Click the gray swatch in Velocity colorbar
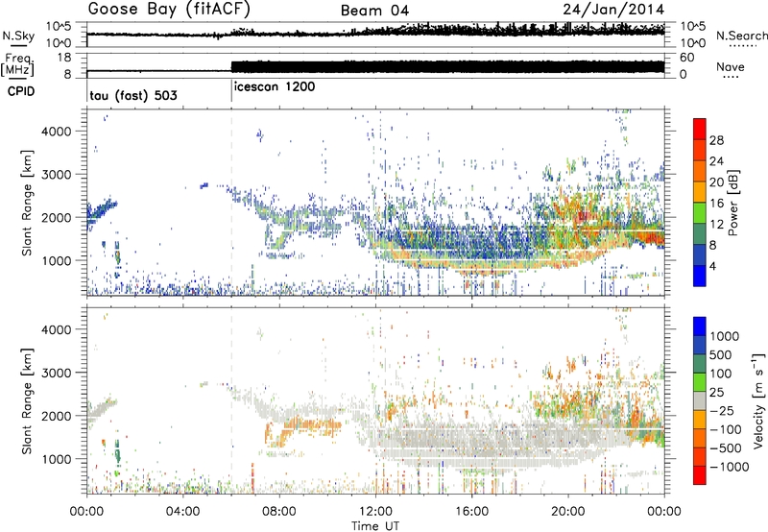The width and height of the screenshot is (768, 532). click(x=700, y=401)
